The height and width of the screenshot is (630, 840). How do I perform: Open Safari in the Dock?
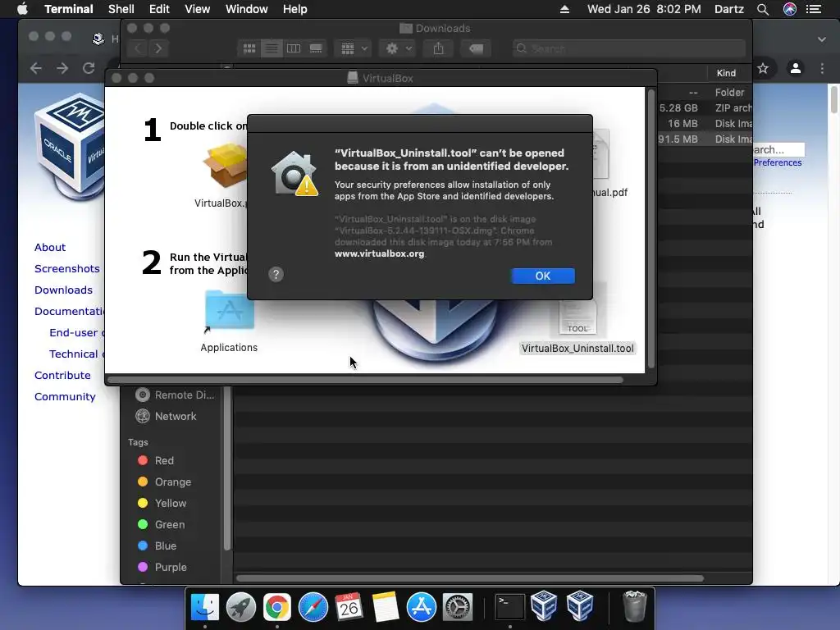(x=313, y=607)
